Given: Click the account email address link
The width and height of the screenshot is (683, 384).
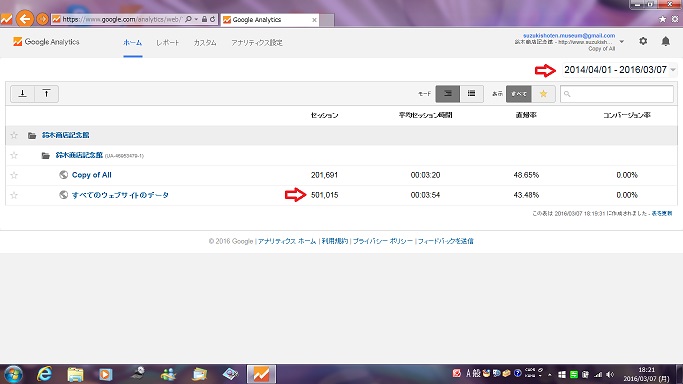Looking at the screenshot, I should (x=569, y=36).
